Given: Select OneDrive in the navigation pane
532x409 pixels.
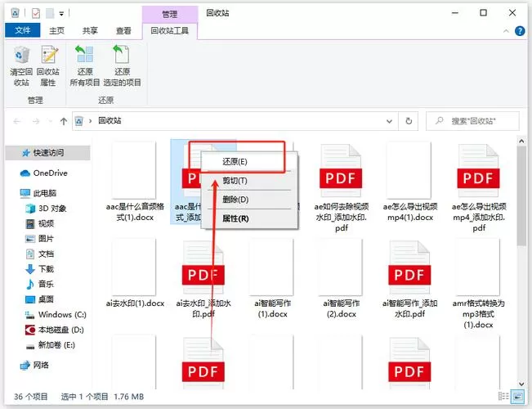Looking at the screenshot, I should coord(44,173).
